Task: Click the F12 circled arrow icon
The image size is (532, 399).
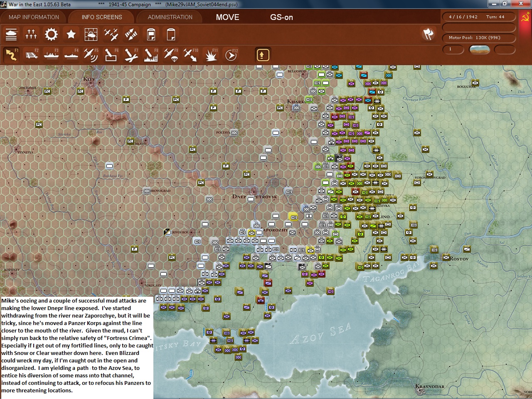Action: (231, 55)
